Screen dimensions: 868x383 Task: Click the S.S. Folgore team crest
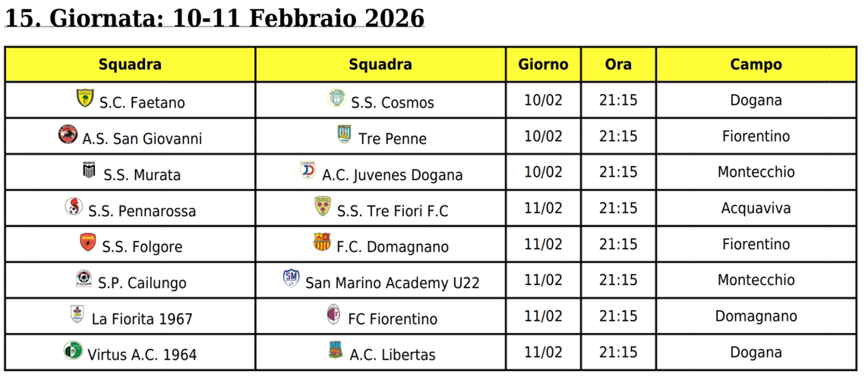pos(88,243)
